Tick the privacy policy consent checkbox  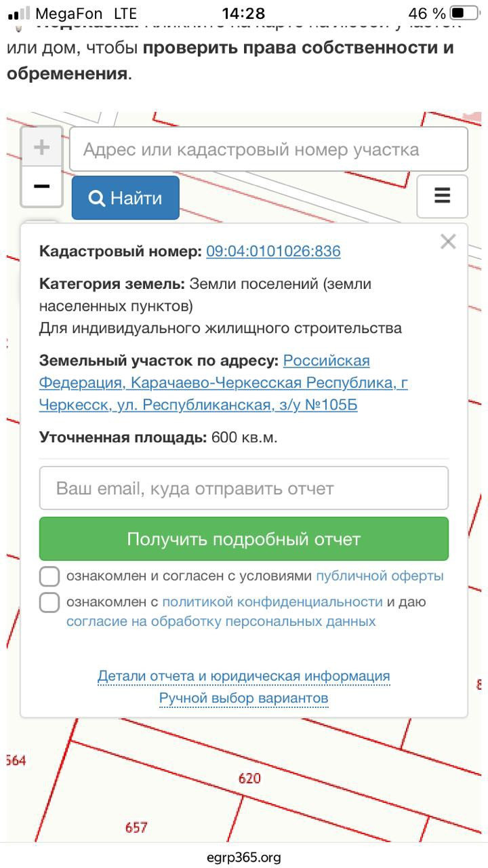click(49, 602)
